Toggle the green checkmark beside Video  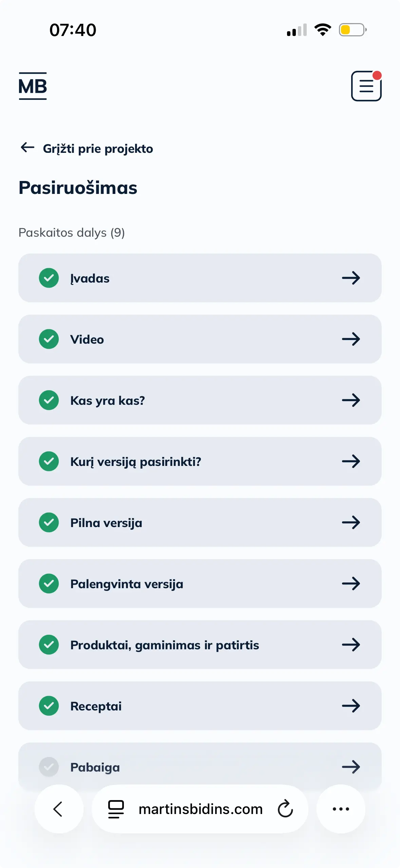click(x=49, y=339)
